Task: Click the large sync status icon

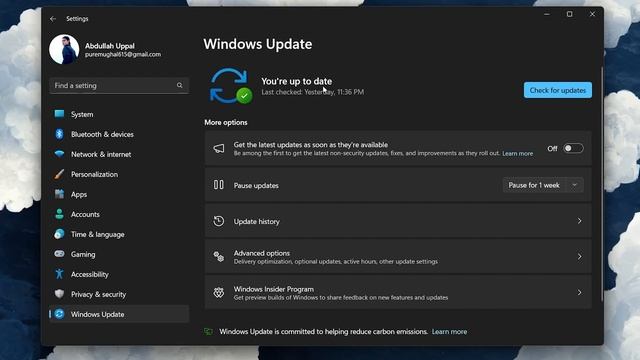Action: (x=231, y=86)
